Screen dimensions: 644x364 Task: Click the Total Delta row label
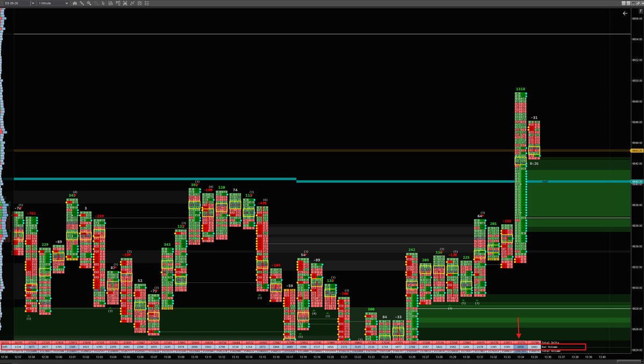click(552, 343)
